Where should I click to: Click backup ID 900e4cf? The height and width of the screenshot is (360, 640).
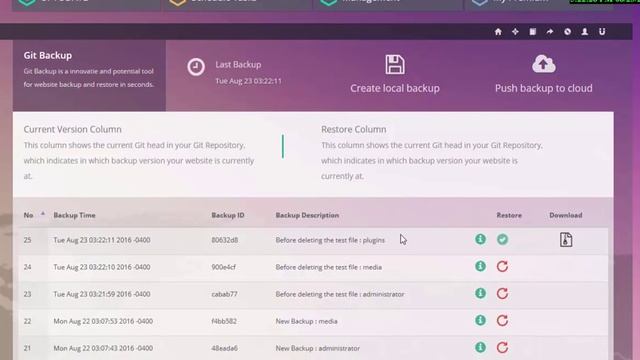pyautogui.click(x=224, y=267)
